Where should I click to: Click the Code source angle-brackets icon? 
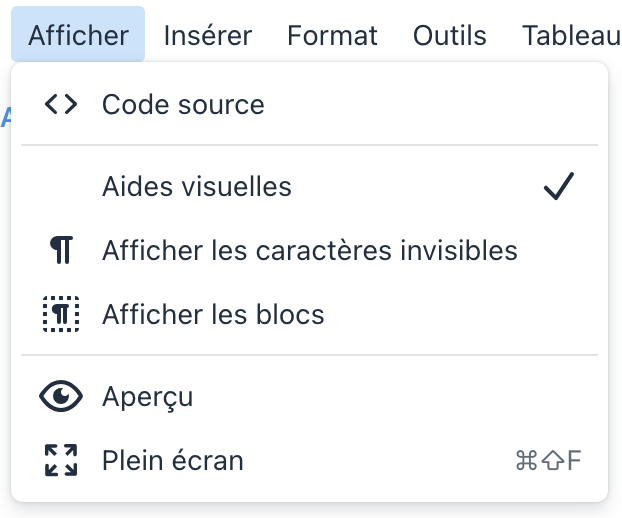(x=61, y=105)
